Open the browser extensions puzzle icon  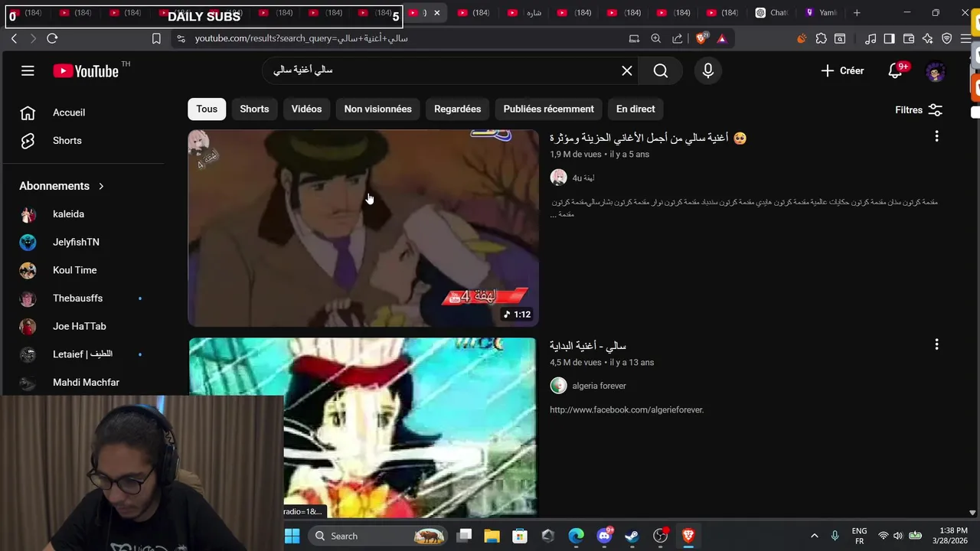pos(821,38)
